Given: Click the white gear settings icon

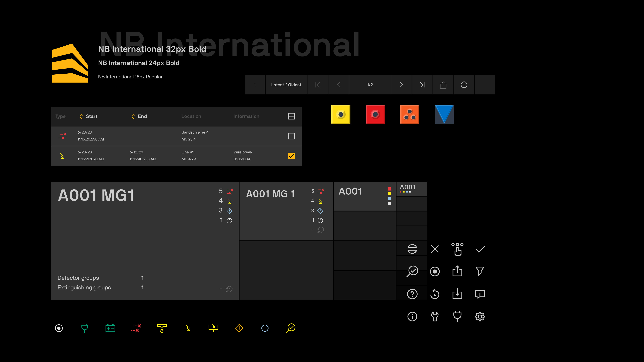Looking at the screenshot, I should point(480,317).
